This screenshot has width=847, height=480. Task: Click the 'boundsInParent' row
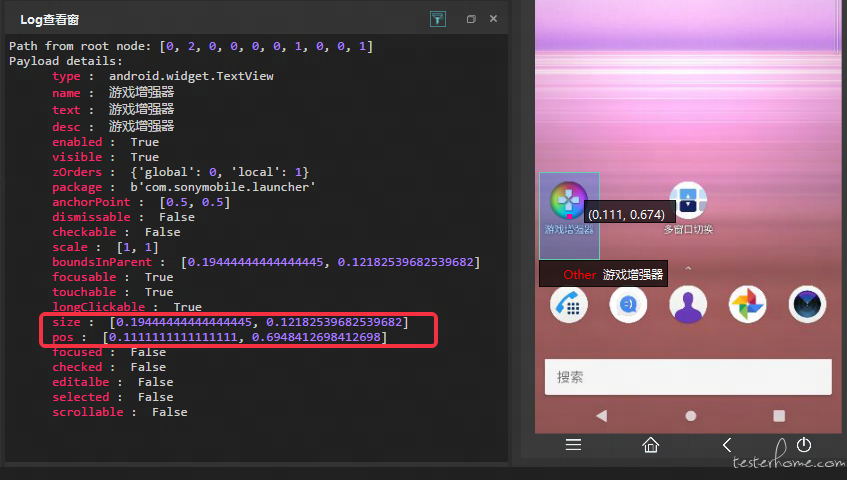pos(266,262)
